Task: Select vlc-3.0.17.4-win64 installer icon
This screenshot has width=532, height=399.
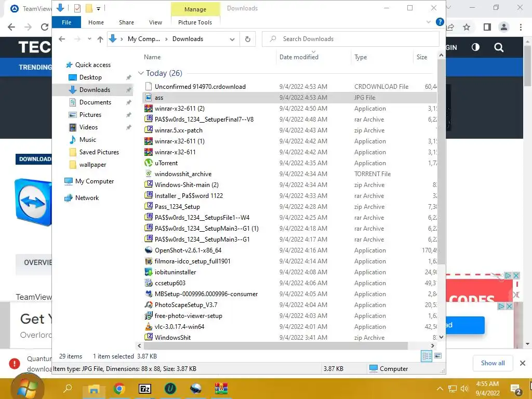Action: point(148,326)
